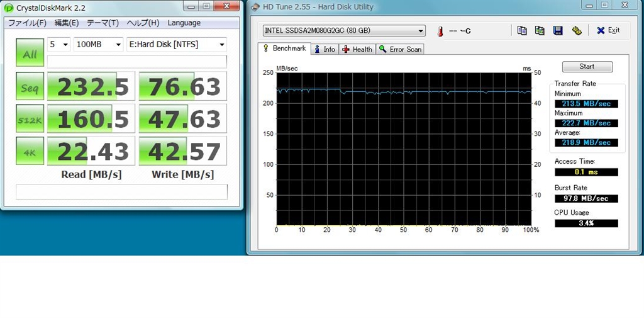This screenshot has height=318, width=644.
Task: Switch to the Info tab
Action: coord(325,49)
